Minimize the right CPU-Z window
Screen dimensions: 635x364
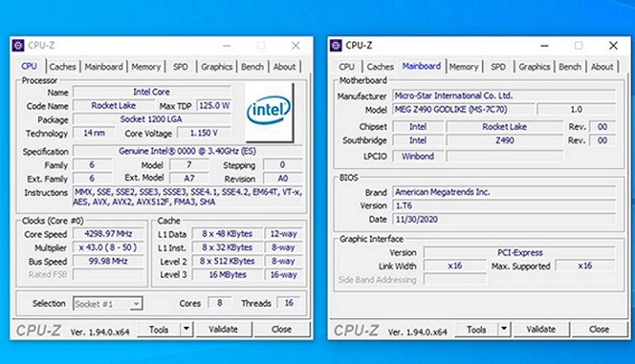[544, 46]
